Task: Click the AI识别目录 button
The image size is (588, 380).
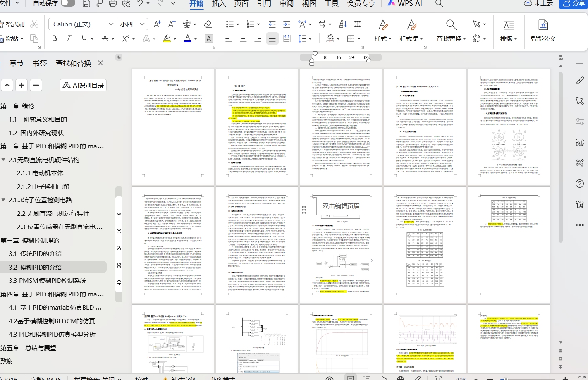Action: pos(83,85)
